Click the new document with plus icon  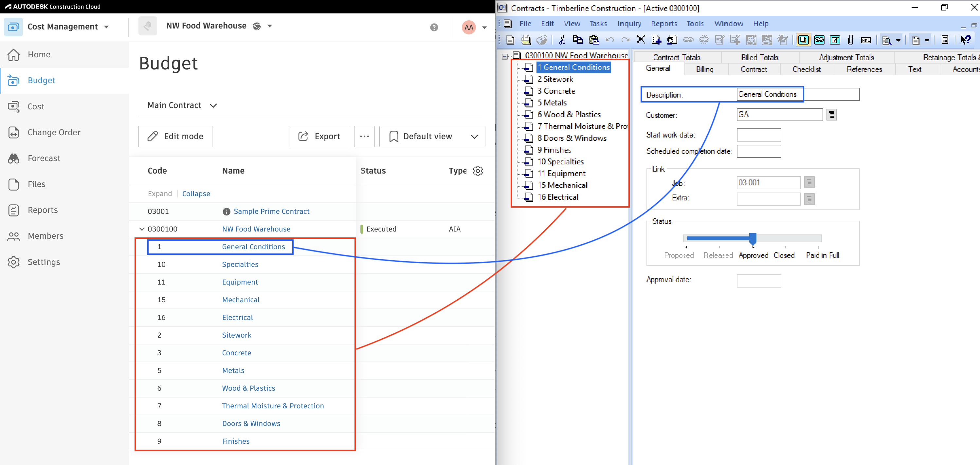coord(656,40)
